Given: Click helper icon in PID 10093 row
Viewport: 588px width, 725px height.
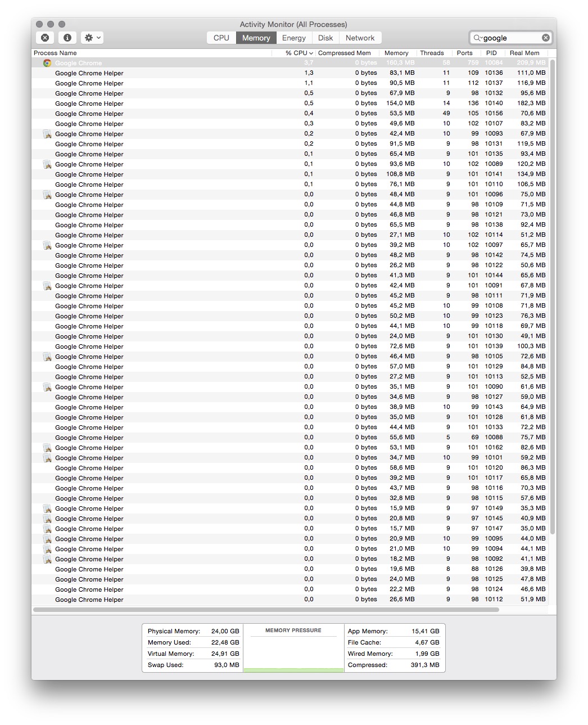Looking at the screenshot, I should [47, 134].
